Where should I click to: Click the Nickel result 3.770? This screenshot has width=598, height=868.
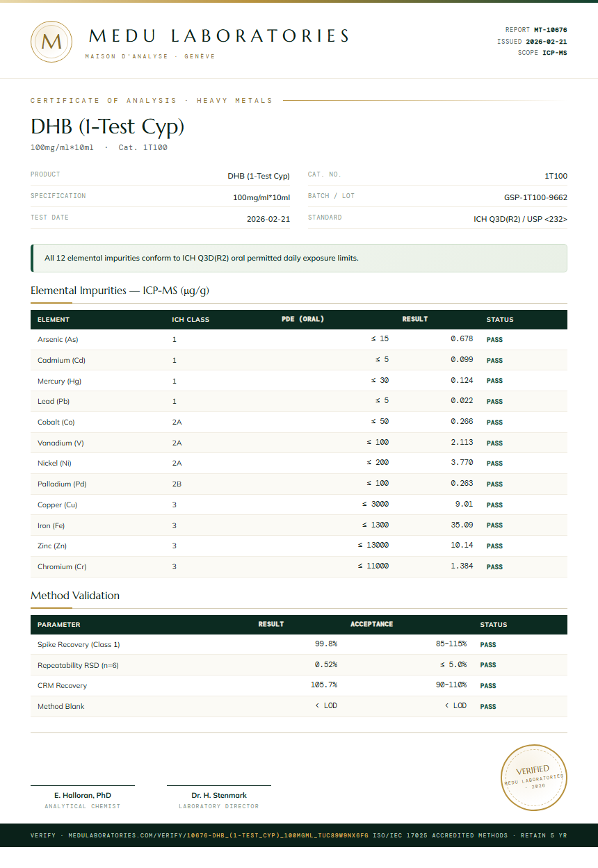pyautogui.click(x=462, y=463)
